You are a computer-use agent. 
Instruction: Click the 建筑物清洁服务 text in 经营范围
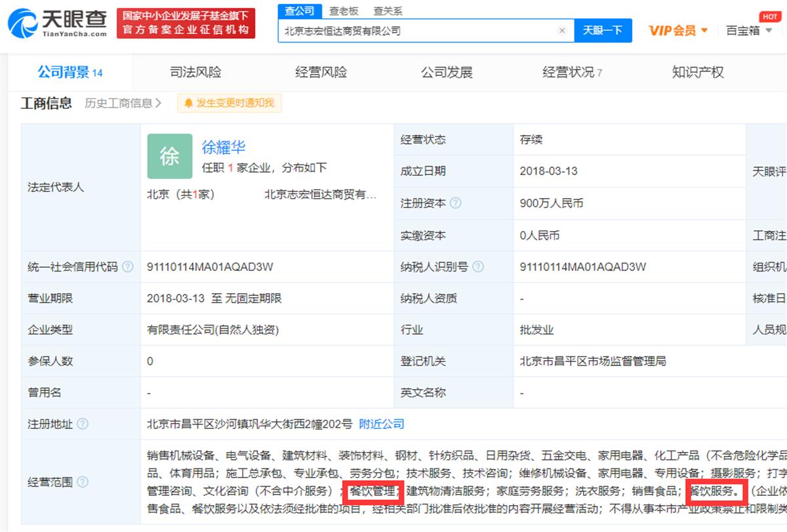pos(447,491)
